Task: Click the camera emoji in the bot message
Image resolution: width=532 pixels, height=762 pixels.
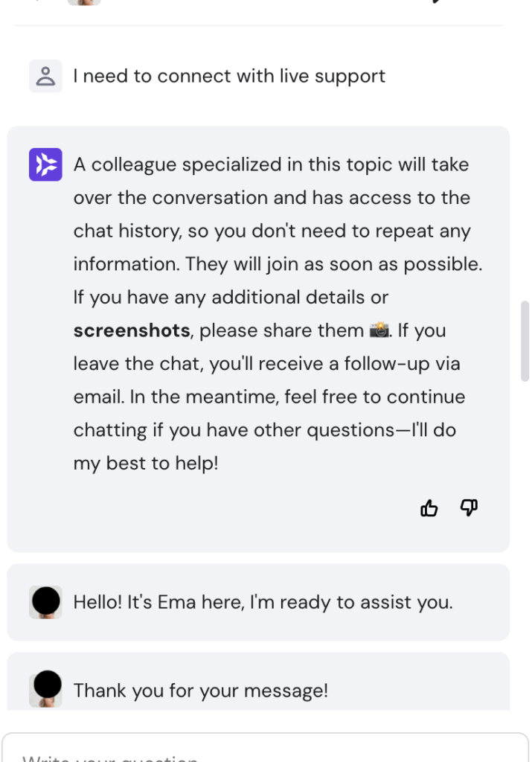Action: pyautogui.click(x=379, y=330)
